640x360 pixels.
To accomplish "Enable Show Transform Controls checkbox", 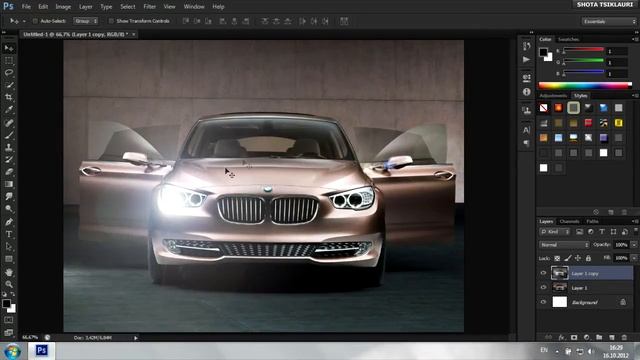I will (111, 21).
